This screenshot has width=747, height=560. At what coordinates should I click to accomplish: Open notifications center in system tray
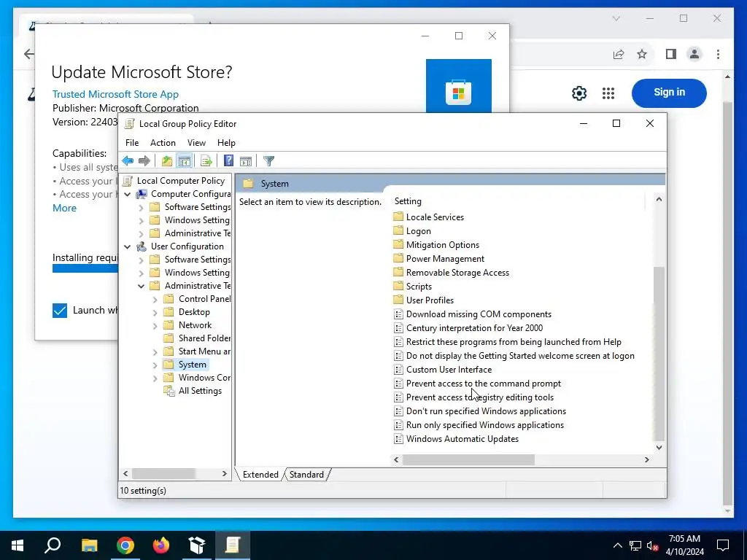pos(723,545)
